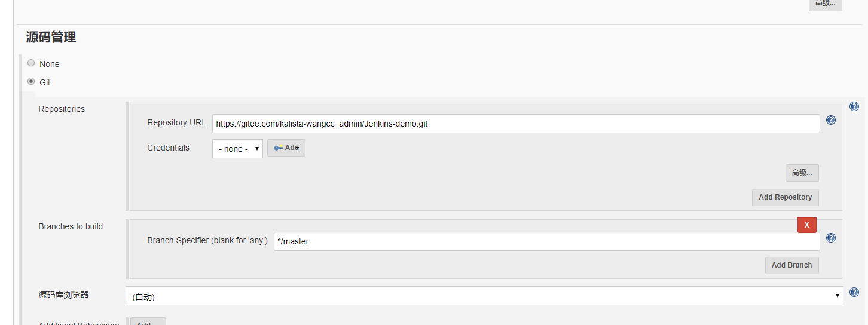Image resolution: width=868 pixels, height=325 pixels.
Task: Click 高级... button under Credentials
Action: pos(802,173)
